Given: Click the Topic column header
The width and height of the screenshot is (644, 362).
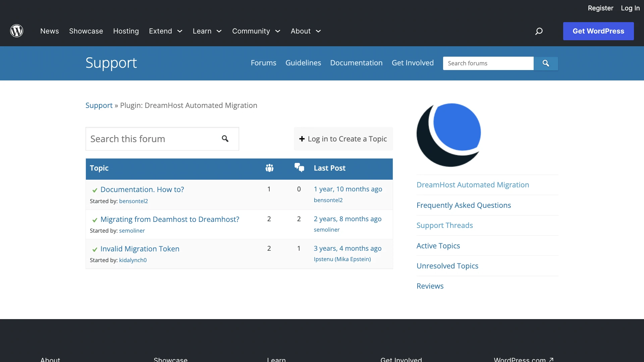Looking at the screenshot, I should 99,168.
